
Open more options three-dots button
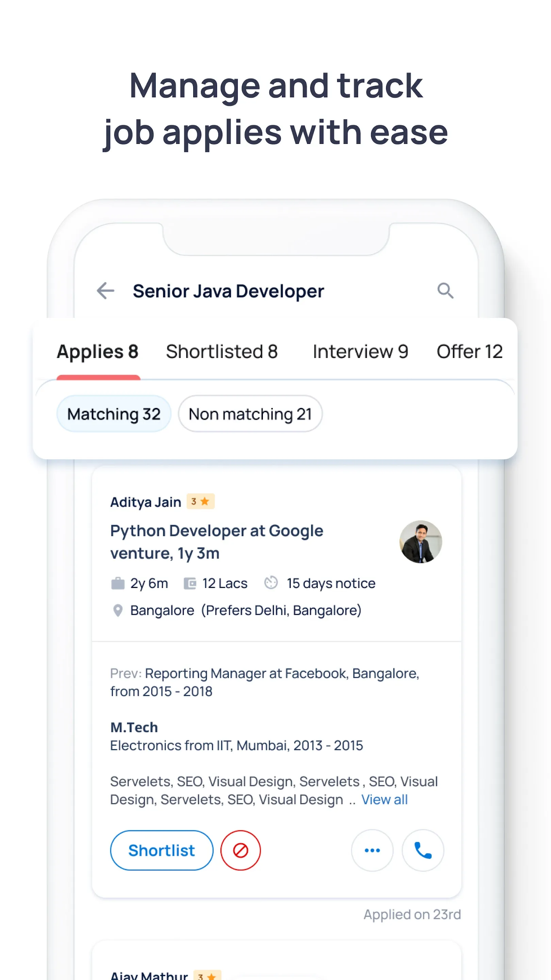[x=372, y=850]
